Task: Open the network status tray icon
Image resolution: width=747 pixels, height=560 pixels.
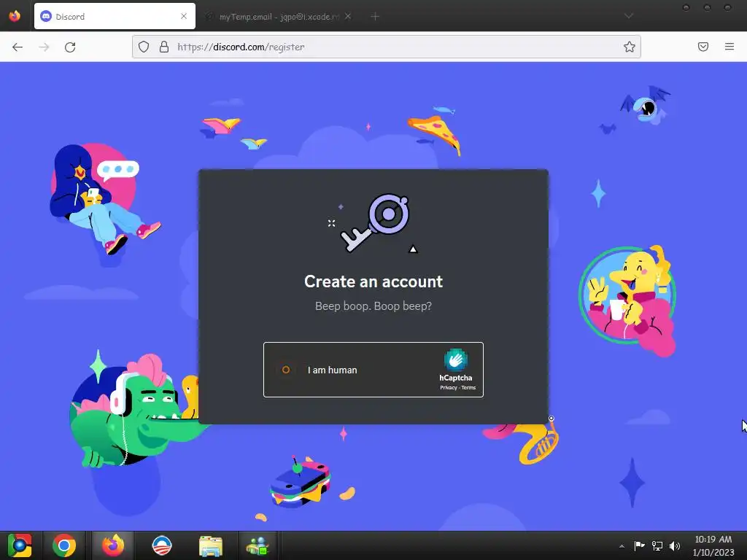Action: point(657,545)
